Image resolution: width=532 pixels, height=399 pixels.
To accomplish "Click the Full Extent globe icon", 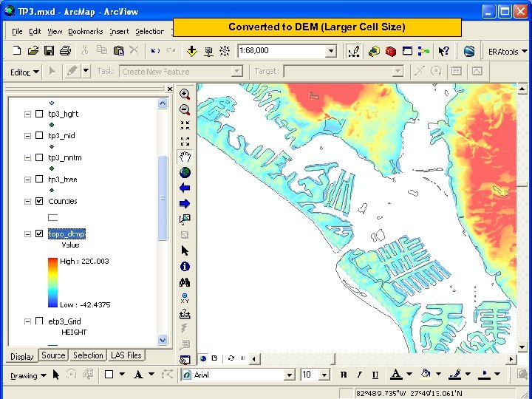I will tap(185, 172).
